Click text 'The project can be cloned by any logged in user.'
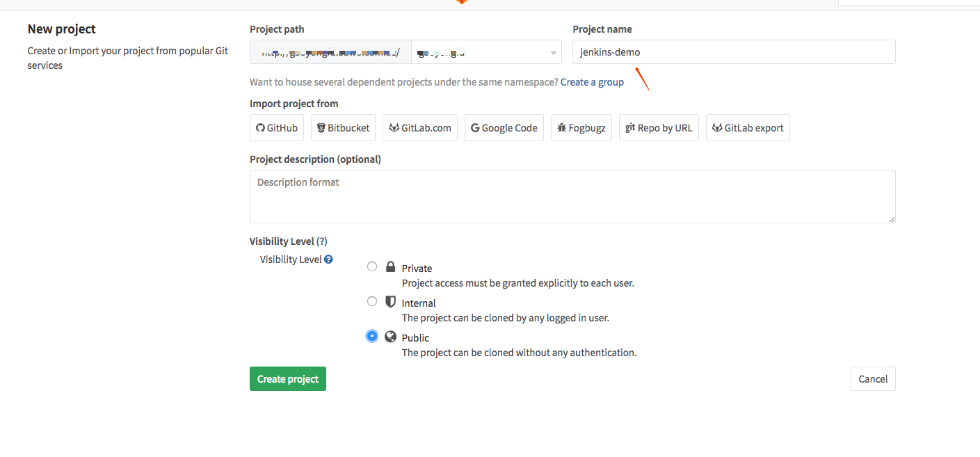 click(506, 318)
